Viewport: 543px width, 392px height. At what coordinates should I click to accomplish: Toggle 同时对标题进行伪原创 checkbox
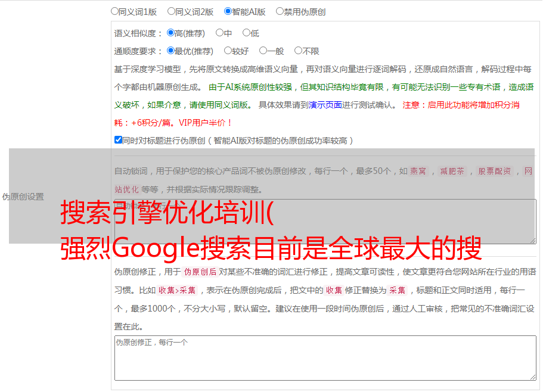pyautogui.click(x=118, y=140)
